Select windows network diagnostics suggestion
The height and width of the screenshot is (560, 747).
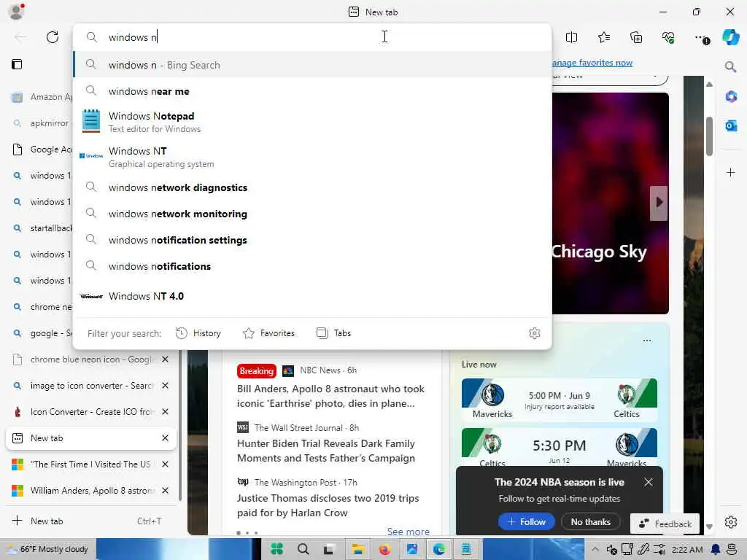312,187
